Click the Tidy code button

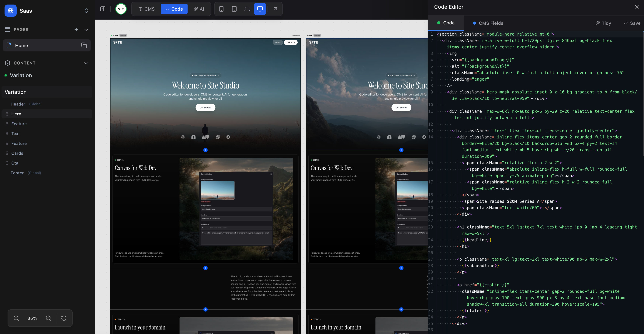click(603, 23)
